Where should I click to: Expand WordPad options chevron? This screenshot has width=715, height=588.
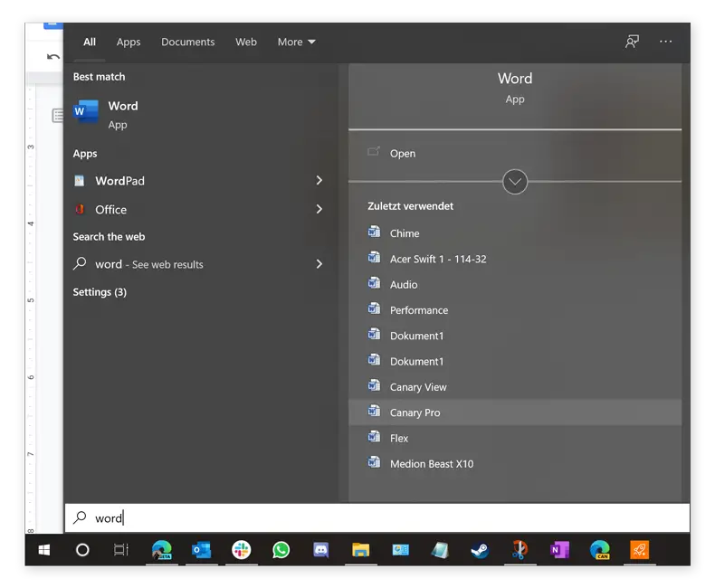[x=319, y=181]
